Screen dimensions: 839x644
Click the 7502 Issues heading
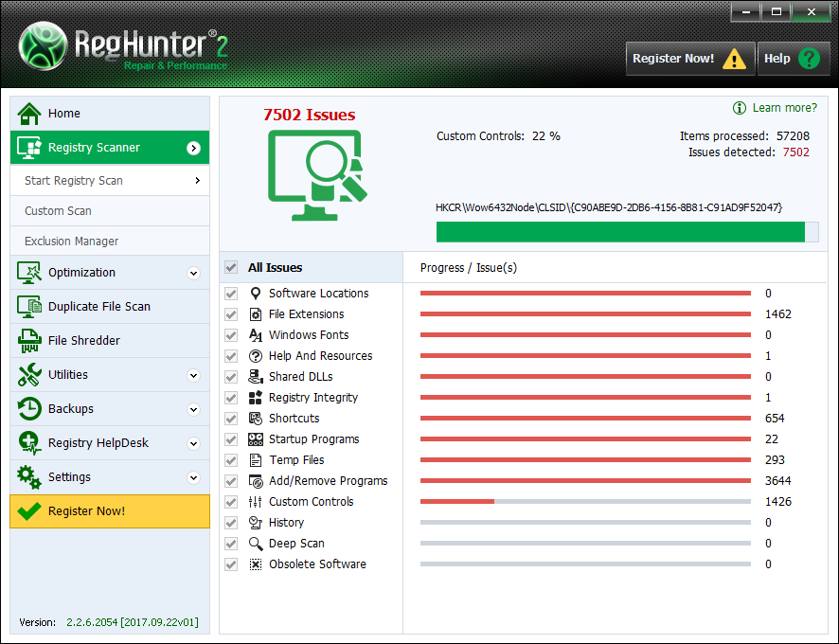tap(310, 115)
